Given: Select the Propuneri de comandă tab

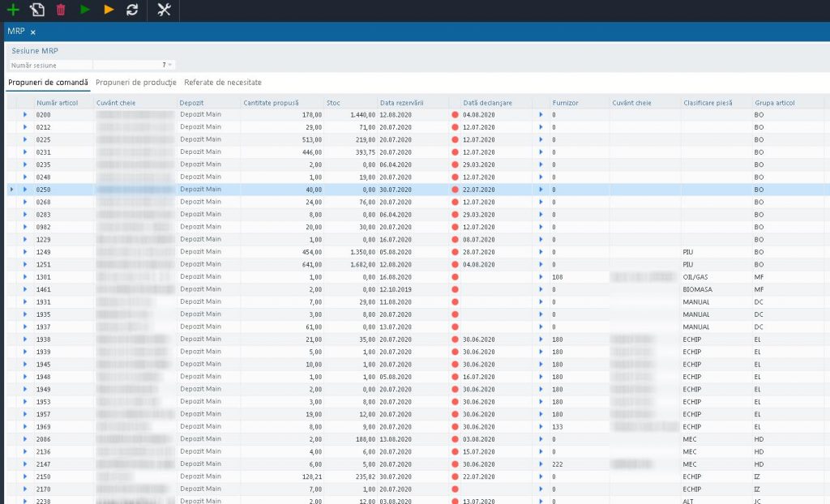Looking at the screenshot, I should click(48, 83).
